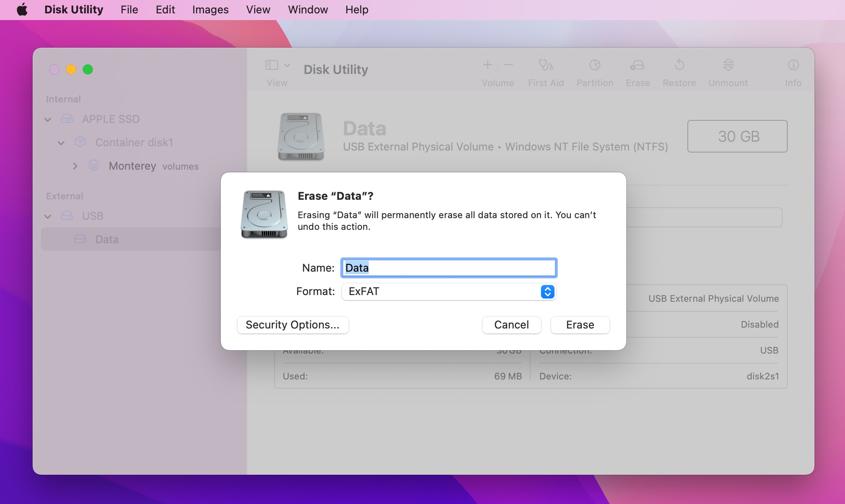Viewport: 845px width, 504px height.
Task: Expand Monterey volumes in the sidebar
Action: 75,166
